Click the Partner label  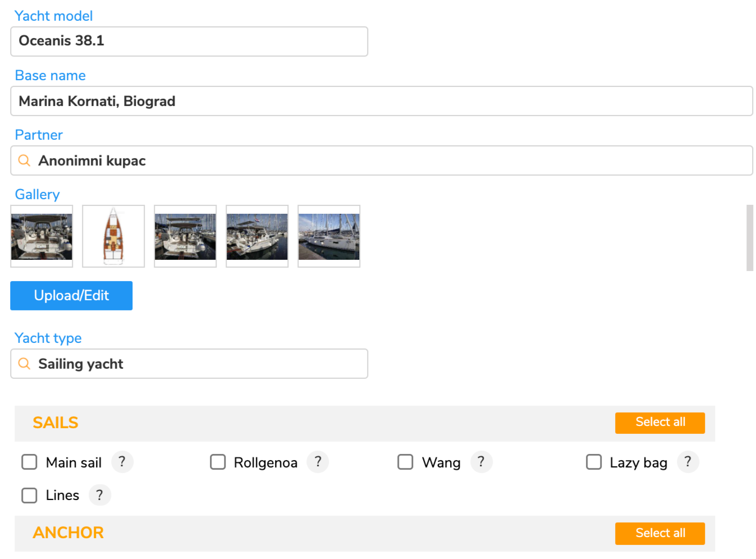(39, 135)
